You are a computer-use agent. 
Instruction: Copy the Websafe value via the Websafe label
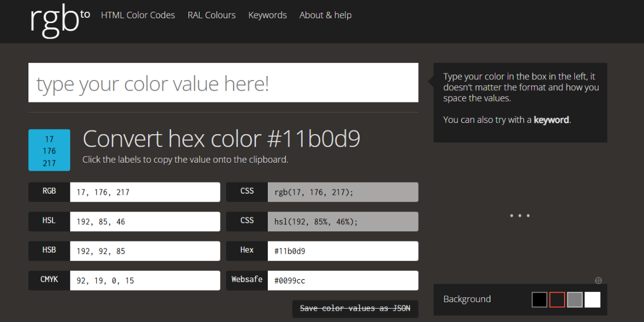pos(246,280)
